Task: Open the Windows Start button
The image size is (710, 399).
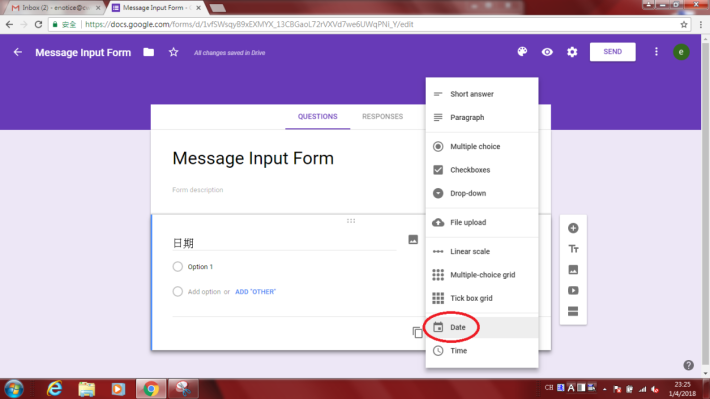Action: (14, 389)
